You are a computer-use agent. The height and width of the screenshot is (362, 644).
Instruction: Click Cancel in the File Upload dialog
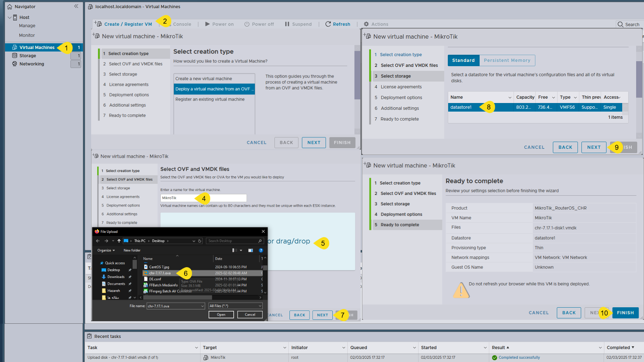(x=250, y=315)
